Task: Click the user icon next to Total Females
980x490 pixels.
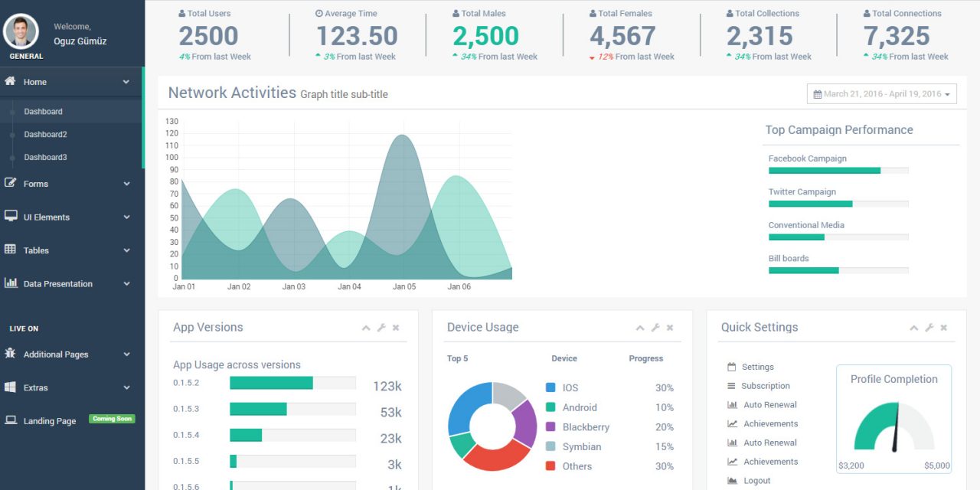Action: [593, 14]
